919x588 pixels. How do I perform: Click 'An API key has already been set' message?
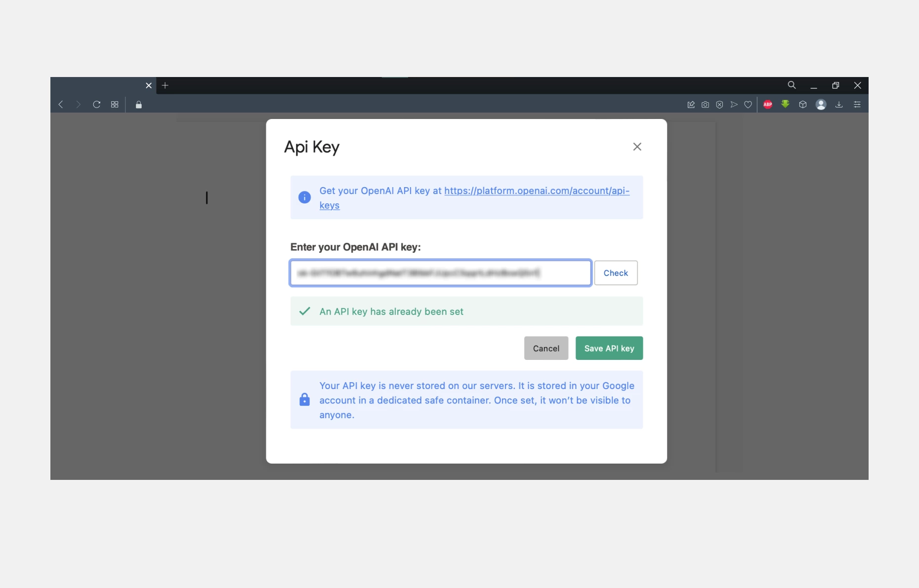[x=391, y=312]
